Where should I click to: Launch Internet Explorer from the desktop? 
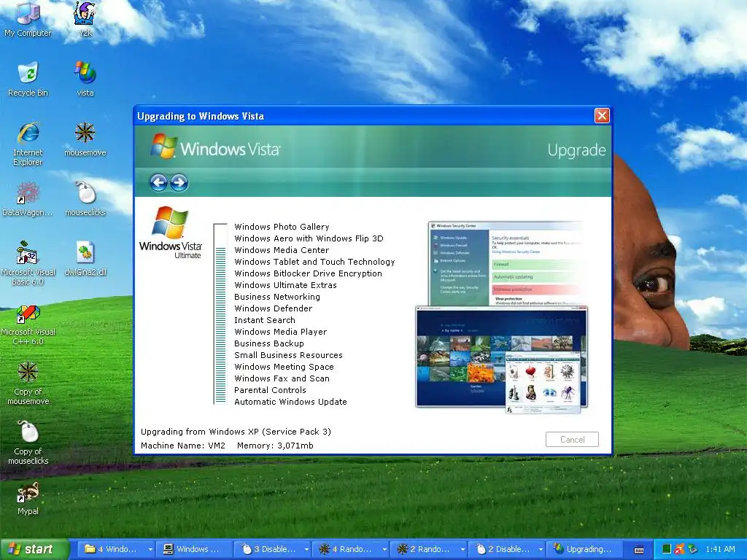pos(28,144)
